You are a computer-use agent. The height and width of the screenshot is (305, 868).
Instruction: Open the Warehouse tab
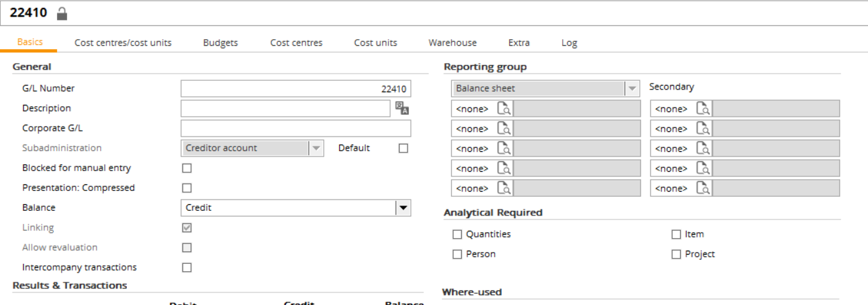click(452, 42)
